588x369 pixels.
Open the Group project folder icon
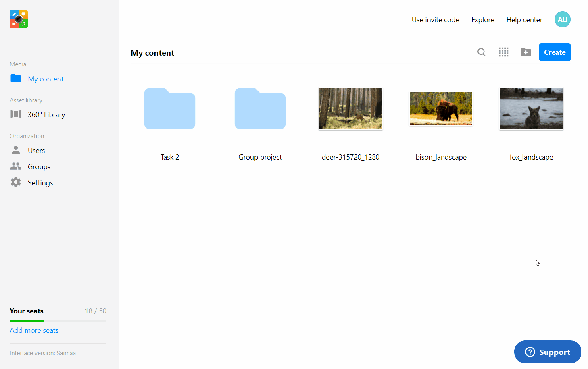click(260, 108)
